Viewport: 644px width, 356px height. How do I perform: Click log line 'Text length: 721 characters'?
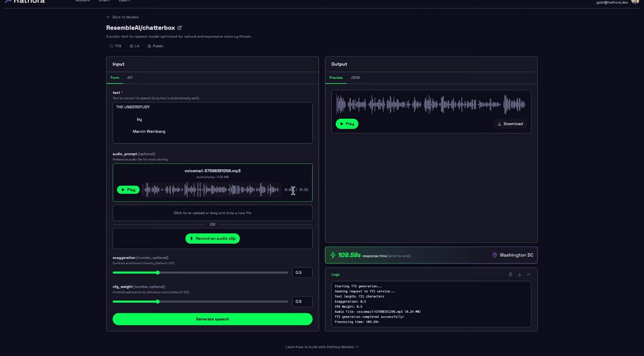pos(359,297)
